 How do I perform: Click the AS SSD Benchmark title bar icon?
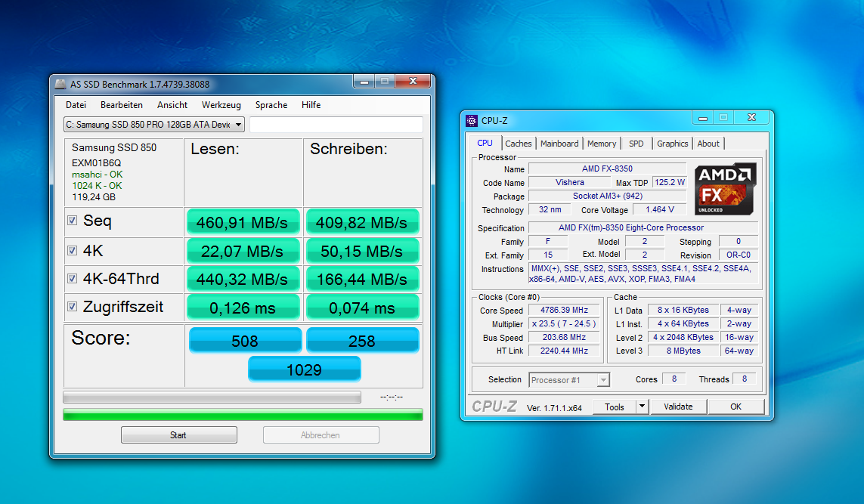pyautogui.click(x=60, y=85)
